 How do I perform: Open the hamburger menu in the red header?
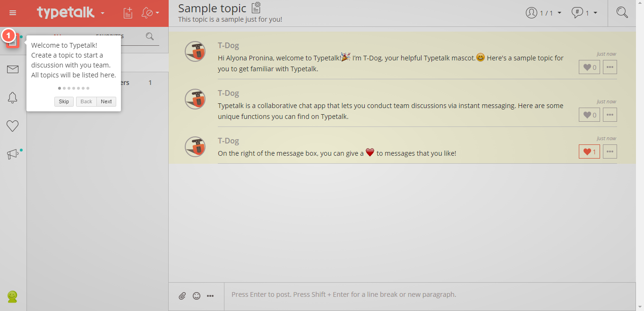13,13
